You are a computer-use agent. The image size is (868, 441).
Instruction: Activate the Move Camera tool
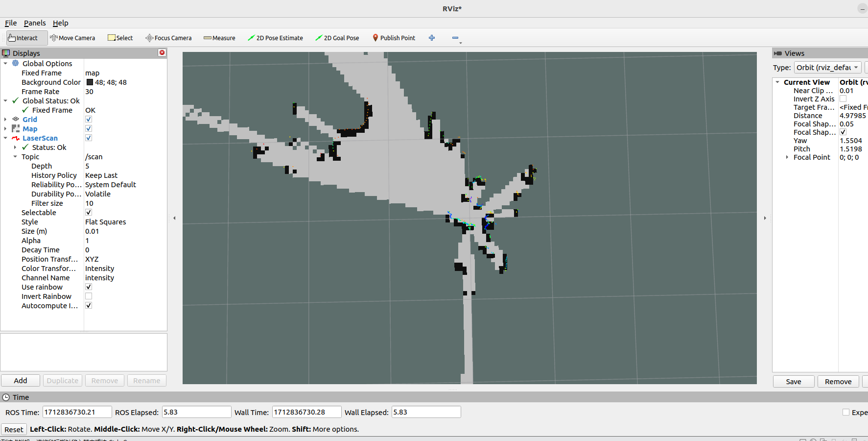pyautogui.click(x=72, y=38)
